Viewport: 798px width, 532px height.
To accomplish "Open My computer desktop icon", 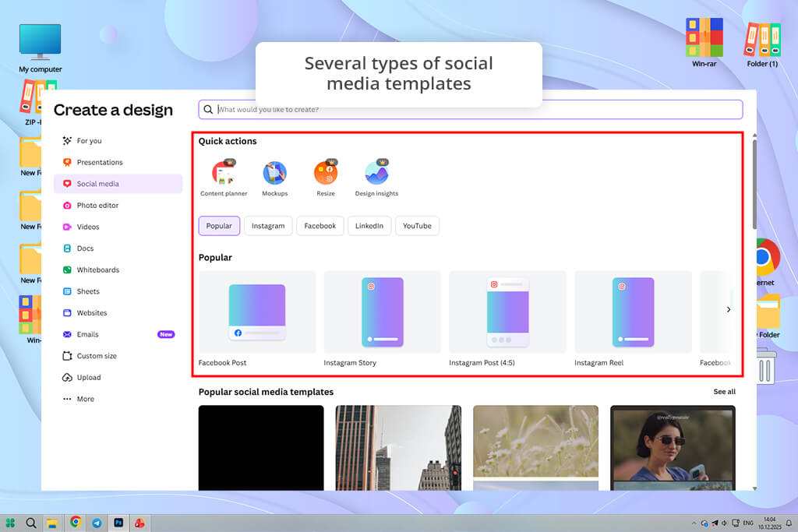I will point(41,48).
